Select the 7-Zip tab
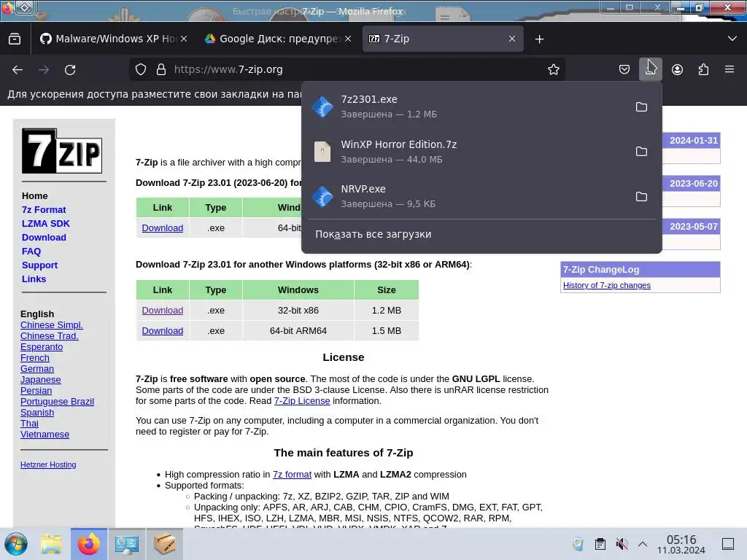Image resolution: width=747 pixels, height=560 pixels. point(443,39)
